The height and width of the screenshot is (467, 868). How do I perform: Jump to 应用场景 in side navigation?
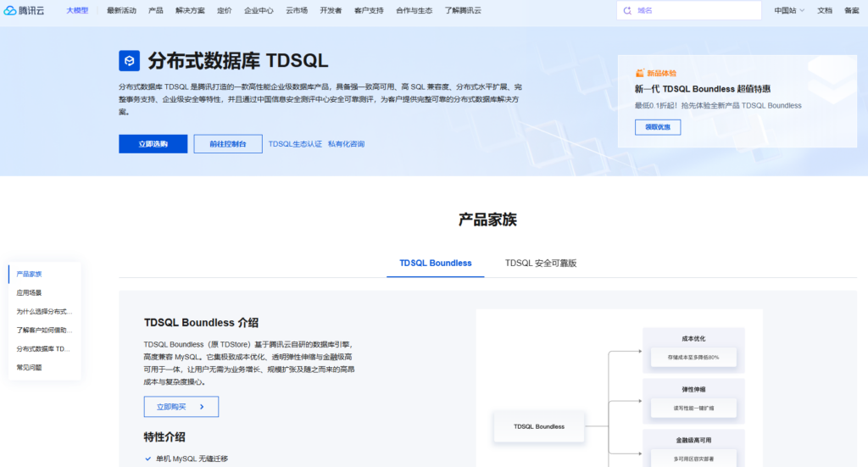29,292
